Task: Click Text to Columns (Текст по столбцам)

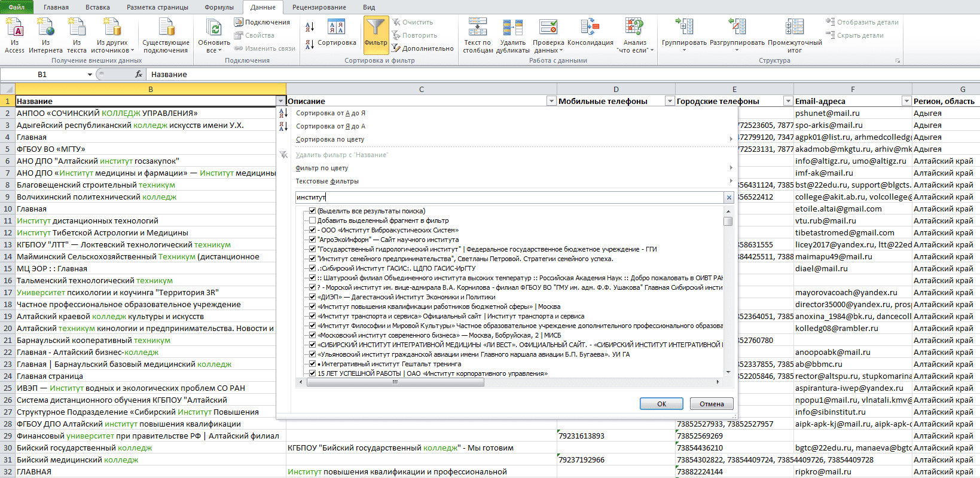Action: coord(478,36)
